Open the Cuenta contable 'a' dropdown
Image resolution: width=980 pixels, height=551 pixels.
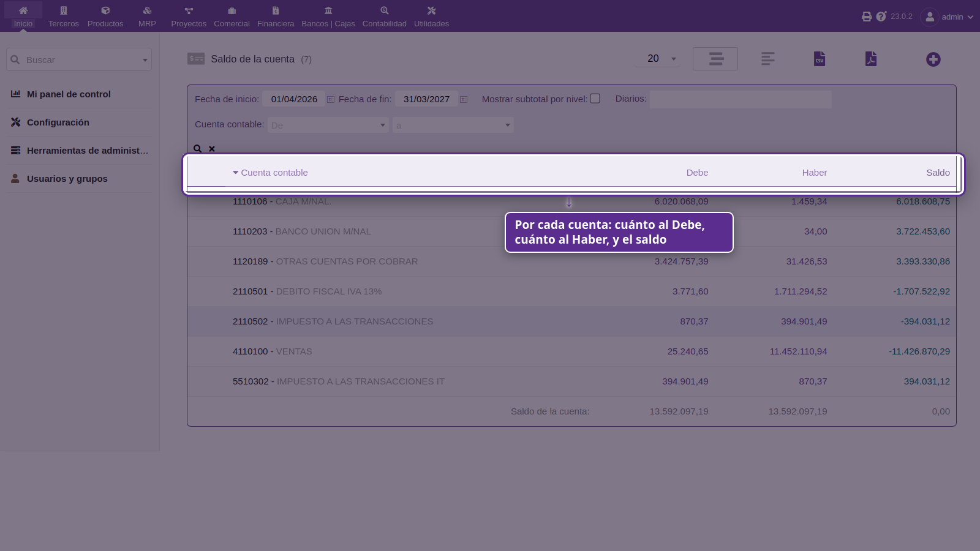coord(453,125)
